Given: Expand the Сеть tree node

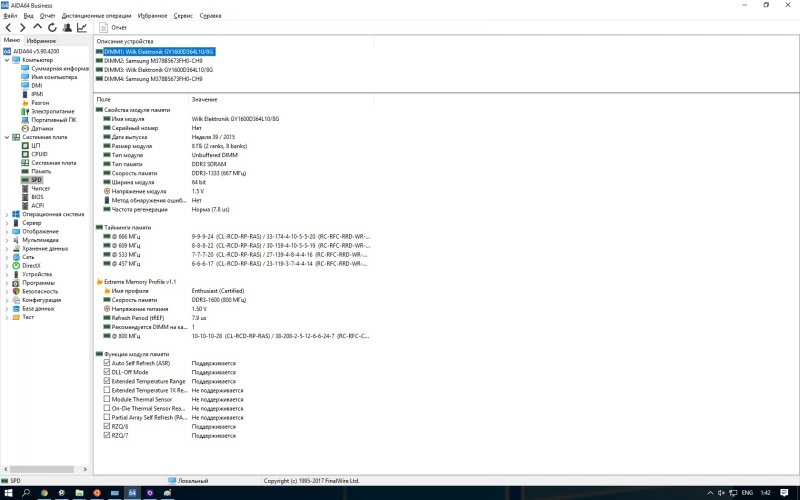Looking at the screenshot, I should tap(6, 257).
